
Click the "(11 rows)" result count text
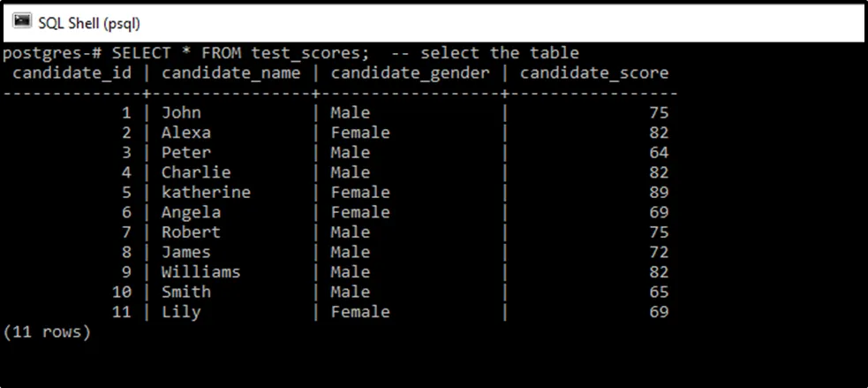pyautogui.click(x=47, y=332)
